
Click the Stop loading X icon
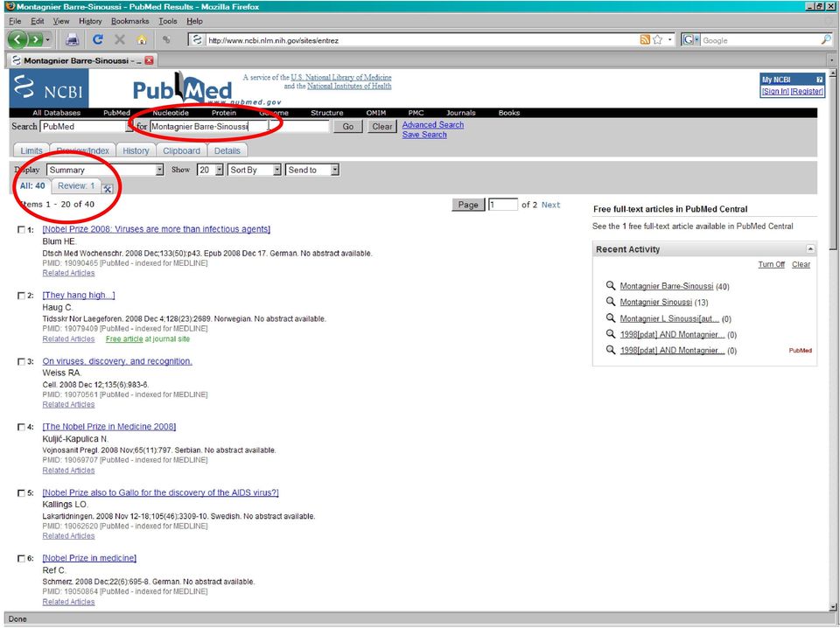(120, 39)
